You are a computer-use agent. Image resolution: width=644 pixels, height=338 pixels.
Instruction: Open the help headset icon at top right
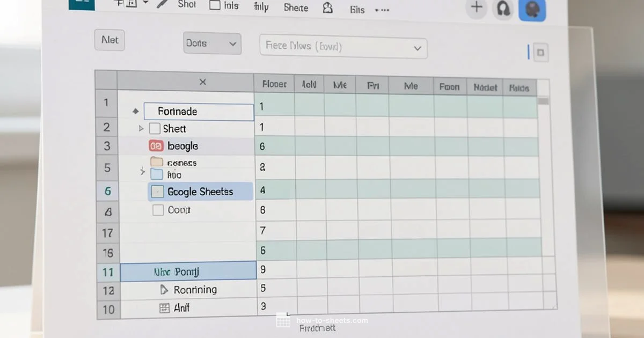point(503,9)
